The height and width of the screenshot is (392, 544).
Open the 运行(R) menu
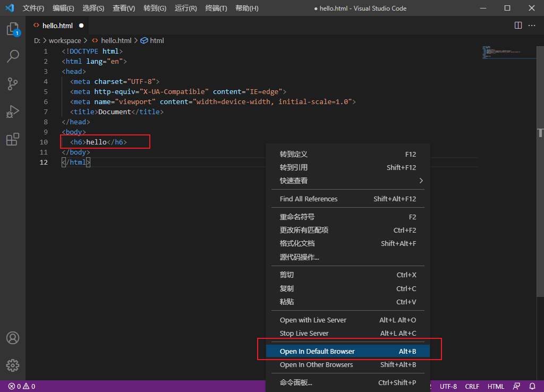point(185,8)
